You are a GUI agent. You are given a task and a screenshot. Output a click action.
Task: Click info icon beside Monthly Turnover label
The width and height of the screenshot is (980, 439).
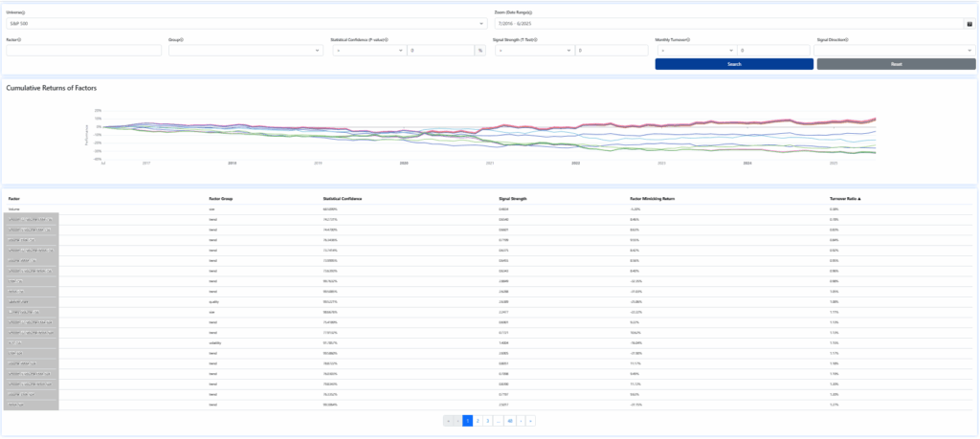coord(689,40)
